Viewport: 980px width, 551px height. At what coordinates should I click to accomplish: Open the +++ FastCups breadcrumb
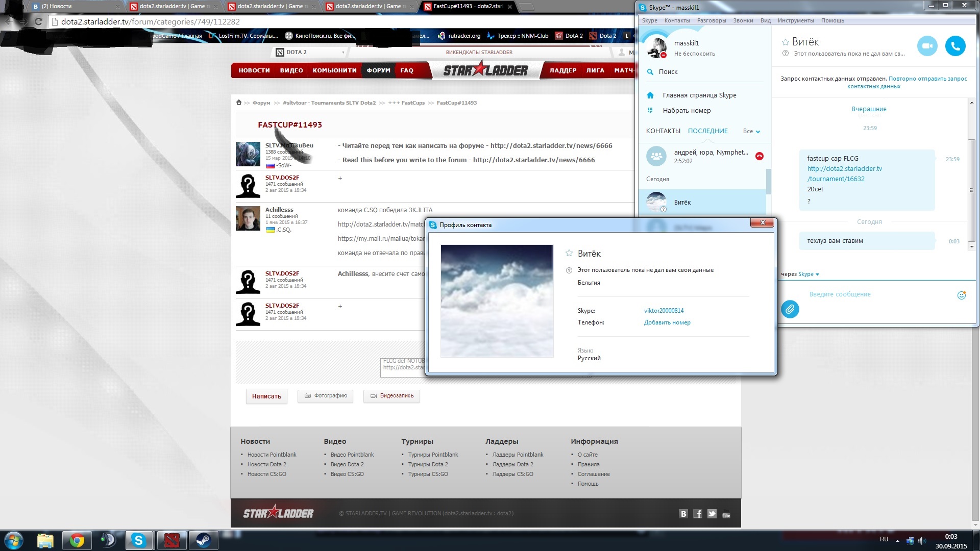point(406,103)
